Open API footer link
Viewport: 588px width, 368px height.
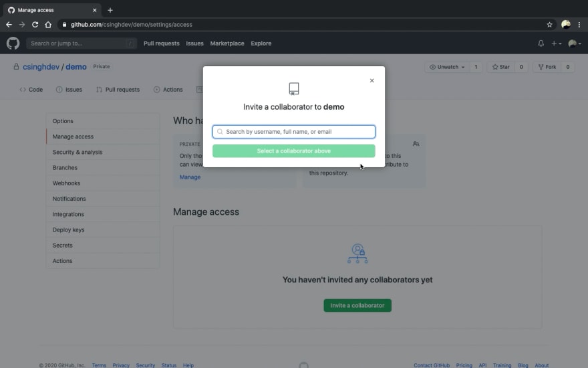point(482,365)
